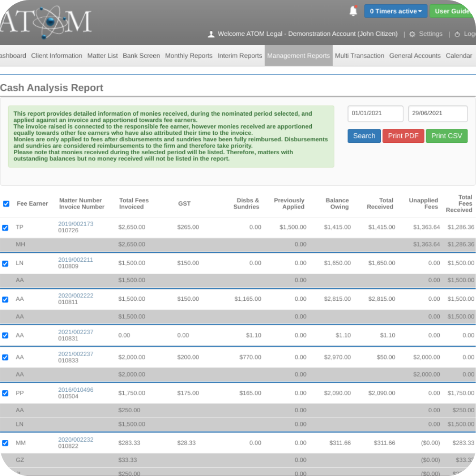Open the User Guide
Viewport: 476px width, 476px height.
453,11
